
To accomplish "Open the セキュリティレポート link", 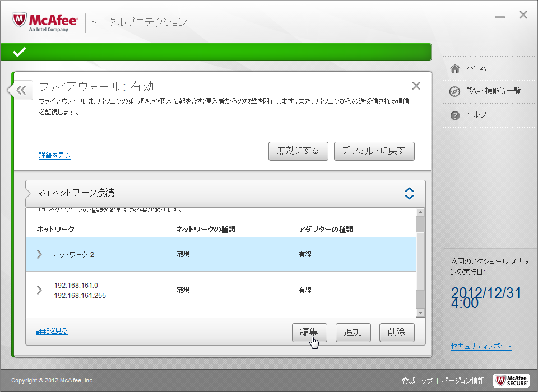I will point(481,346).
